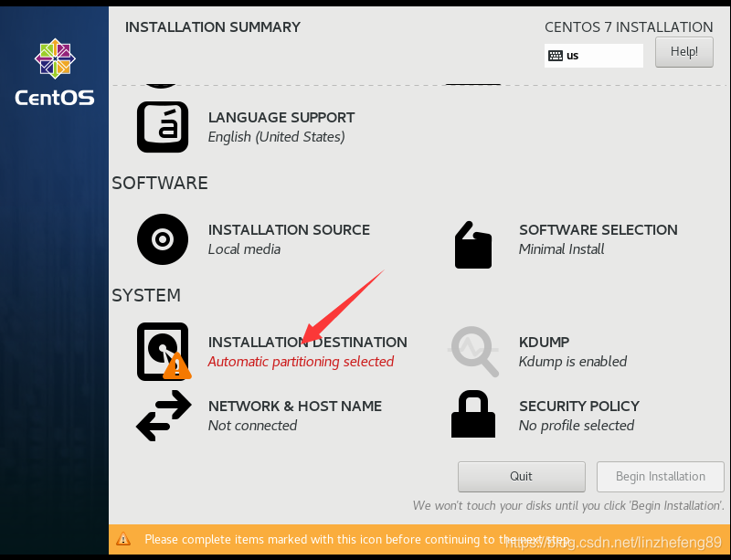Viewport: 731px width, 560px height.
Task: Open the Help! button
Action: (x=683, y=52)
